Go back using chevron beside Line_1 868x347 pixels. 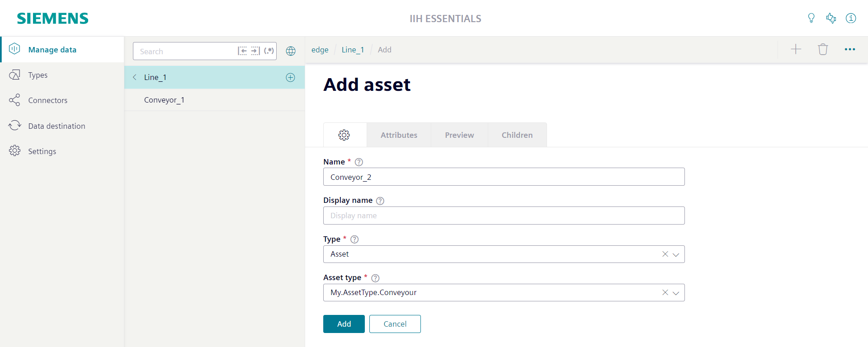pos(134,77)
